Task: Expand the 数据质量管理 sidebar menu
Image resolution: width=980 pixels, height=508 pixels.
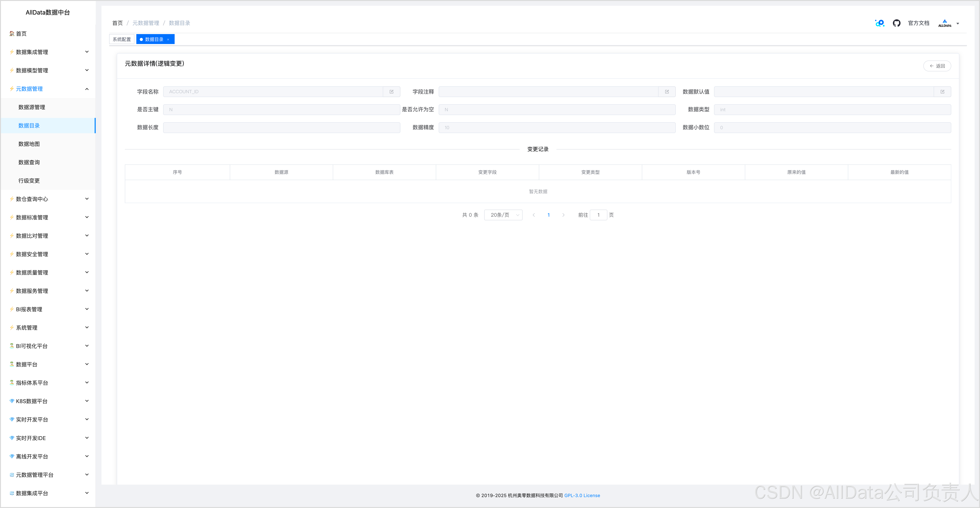Action: click(x=49, y=273)
